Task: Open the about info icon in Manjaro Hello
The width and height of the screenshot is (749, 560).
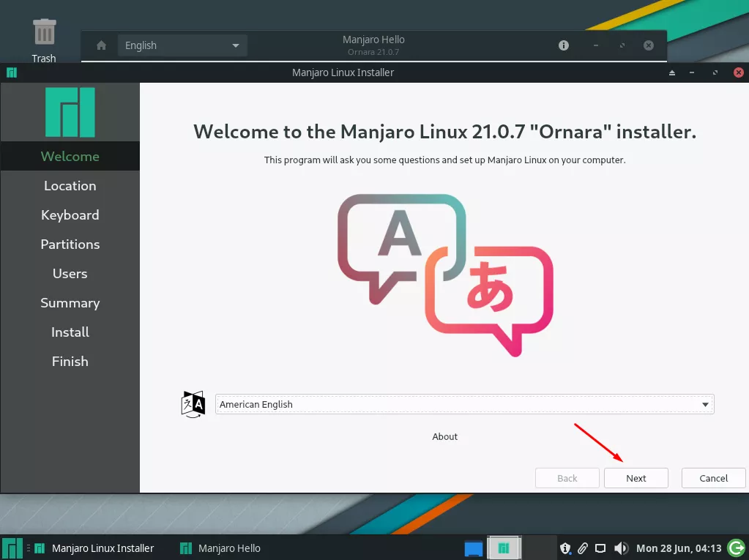Action: (x=564, y=45)
